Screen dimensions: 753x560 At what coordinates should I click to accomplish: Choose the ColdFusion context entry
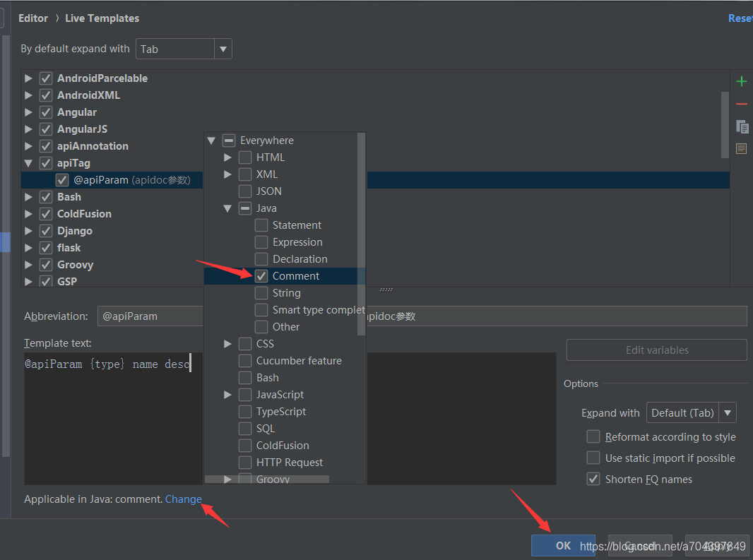click(283, 446)
